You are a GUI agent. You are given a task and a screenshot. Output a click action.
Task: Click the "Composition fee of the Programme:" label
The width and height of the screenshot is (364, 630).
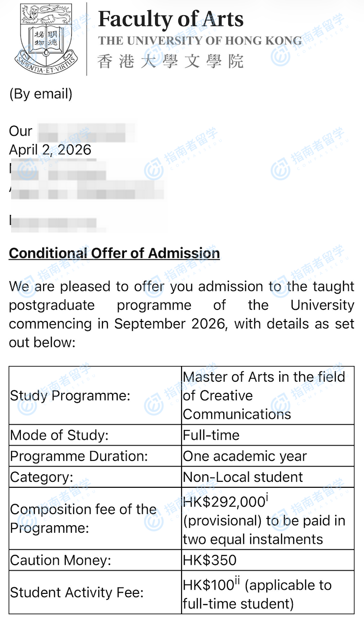[x=83, y=518]
